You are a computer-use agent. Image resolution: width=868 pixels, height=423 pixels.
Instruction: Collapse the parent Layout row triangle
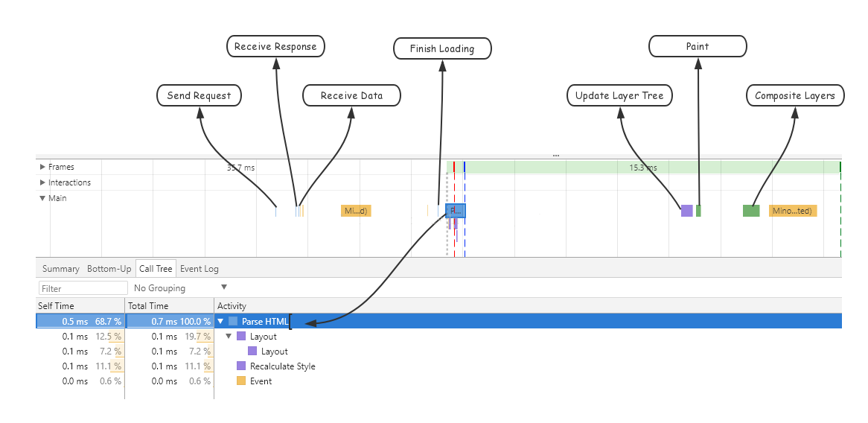pyautogui.click(x=229, y=336)
